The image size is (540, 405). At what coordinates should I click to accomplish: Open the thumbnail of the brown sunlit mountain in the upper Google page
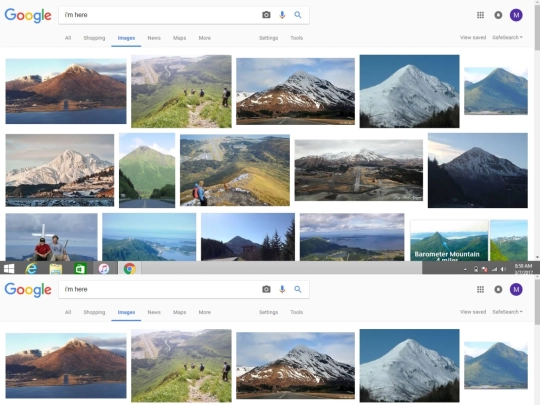tap(66, 91)
